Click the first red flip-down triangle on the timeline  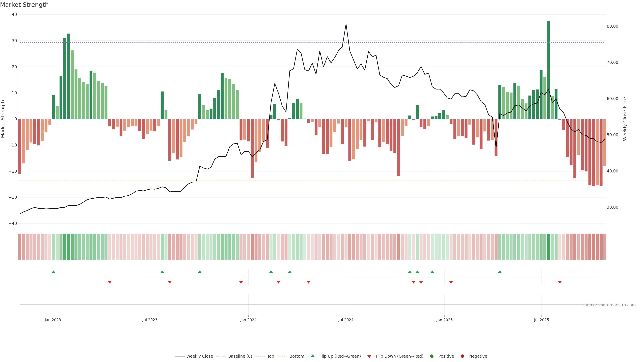(110, 282)
